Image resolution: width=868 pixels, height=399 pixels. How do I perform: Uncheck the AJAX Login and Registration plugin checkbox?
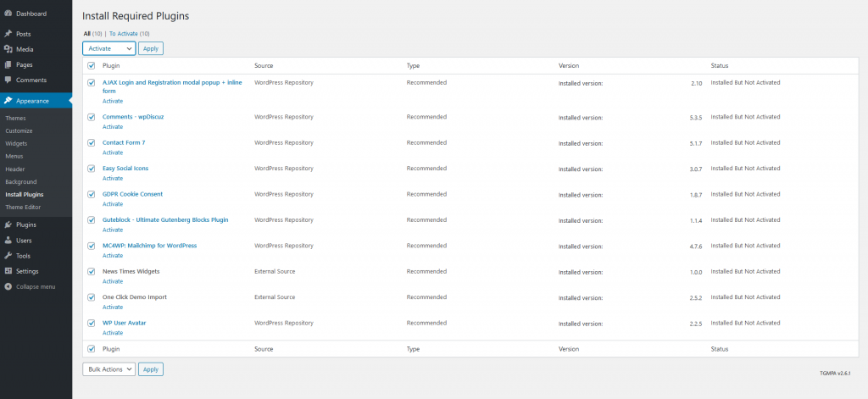[x=92, y=83]
